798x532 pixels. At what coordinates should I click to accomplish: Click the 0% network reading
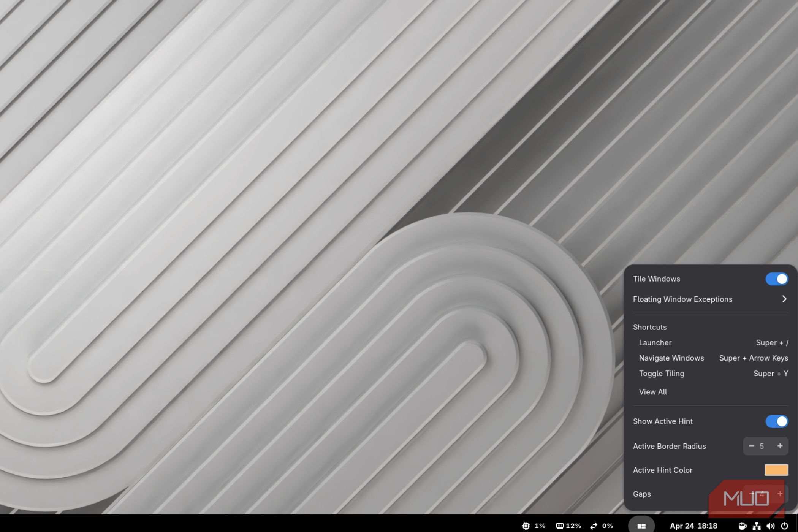click(x=607, y=526)
